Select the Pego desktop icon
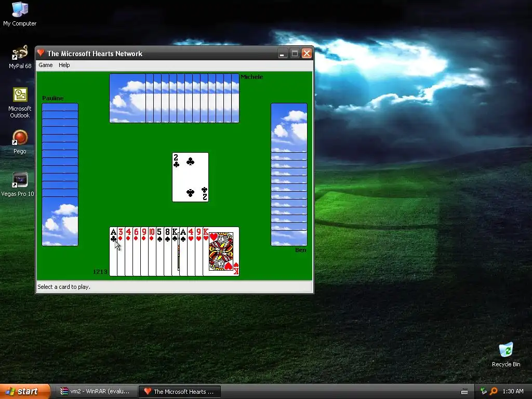 pyautogui.click(x=20, y=142)
